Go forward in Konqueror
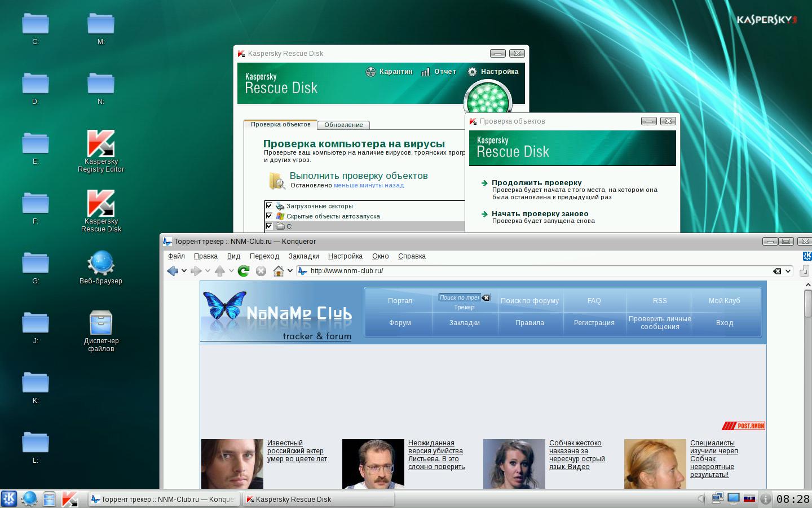812x508 pixels. 196,271
